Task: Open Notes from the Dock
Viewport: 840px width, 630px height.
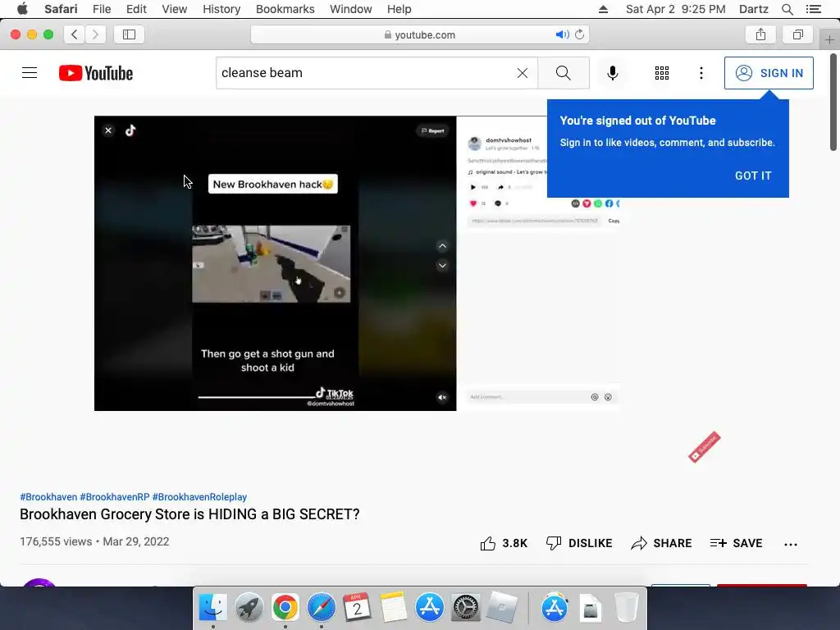Action: [393, 608]
